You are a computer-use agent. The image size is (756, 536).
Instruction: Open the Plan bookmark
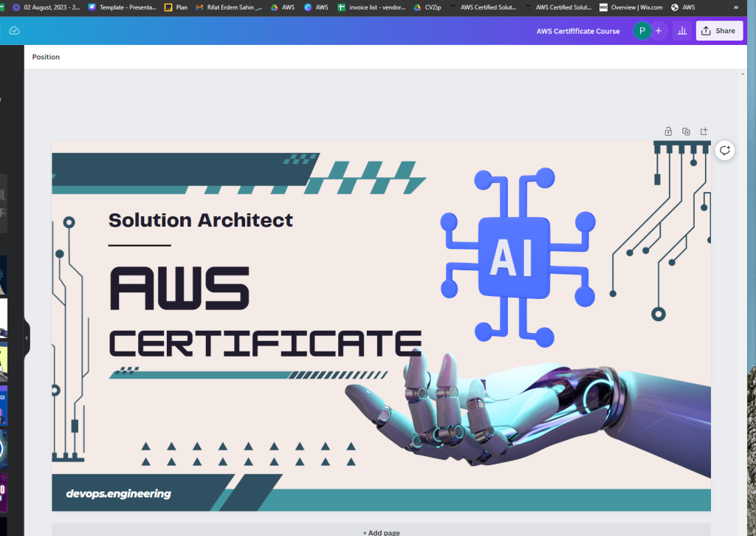tap(176, 7)
